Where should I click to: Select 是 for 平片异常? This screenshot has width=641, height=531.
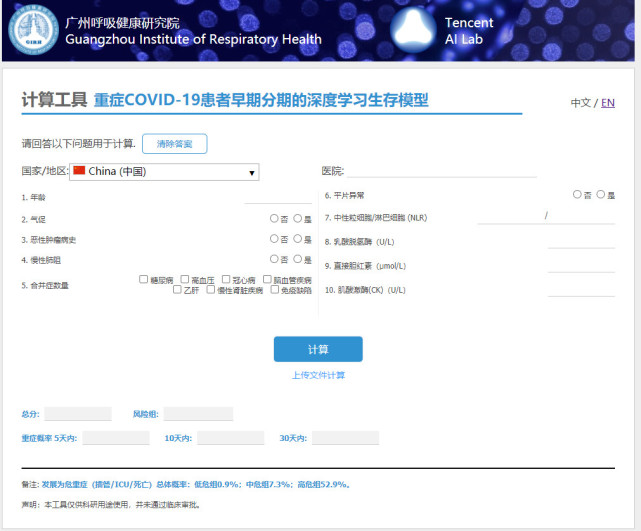point(601,194)
